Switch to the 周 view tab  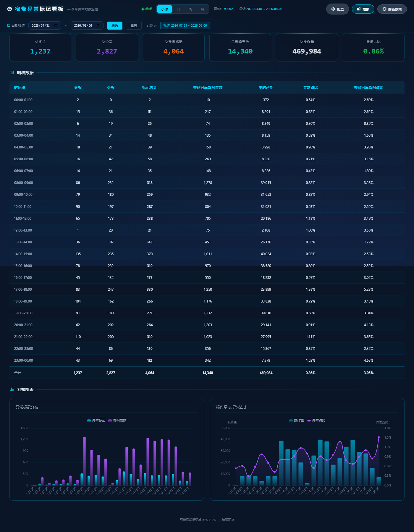click(x=190, y=9)
